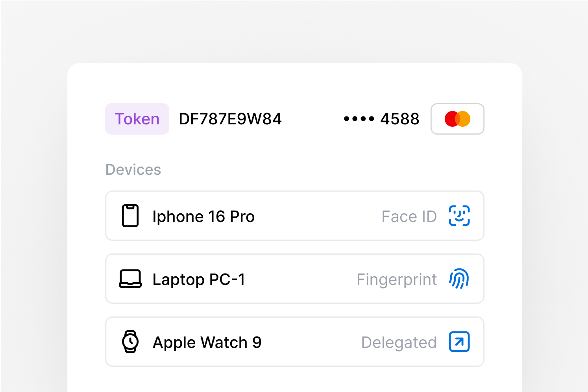Click the masked card dots before 4588

(x=358, y=118)
